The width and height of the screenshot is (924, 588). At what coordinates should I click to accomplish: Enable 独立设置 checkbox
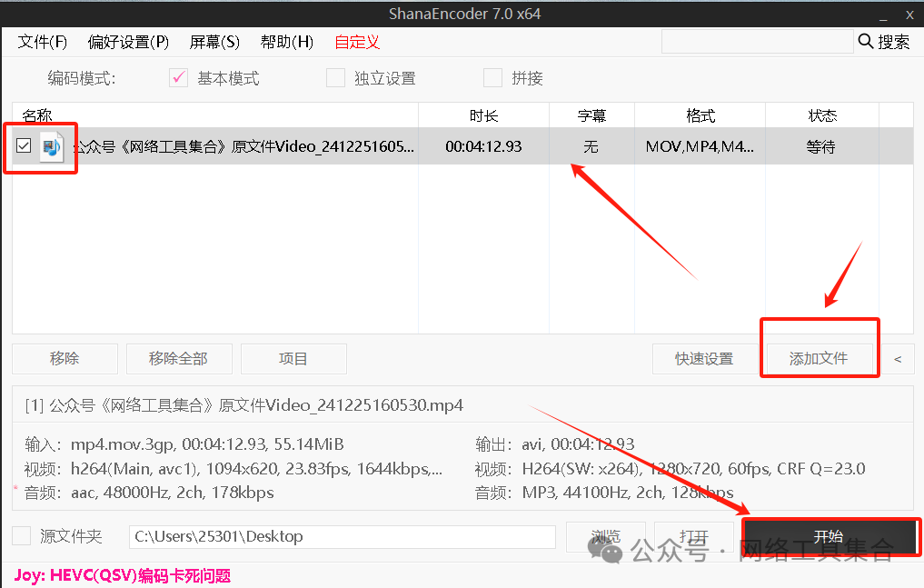tap(335, 78)
